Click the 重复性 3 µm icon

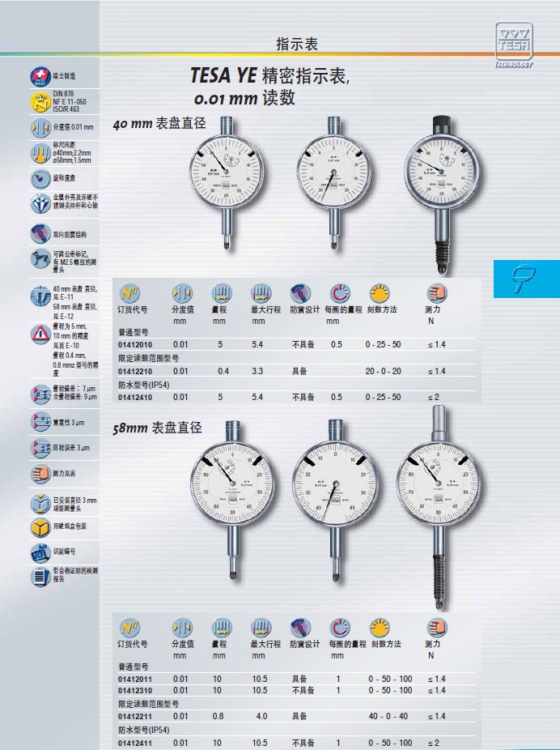click(x=40, y=422)
